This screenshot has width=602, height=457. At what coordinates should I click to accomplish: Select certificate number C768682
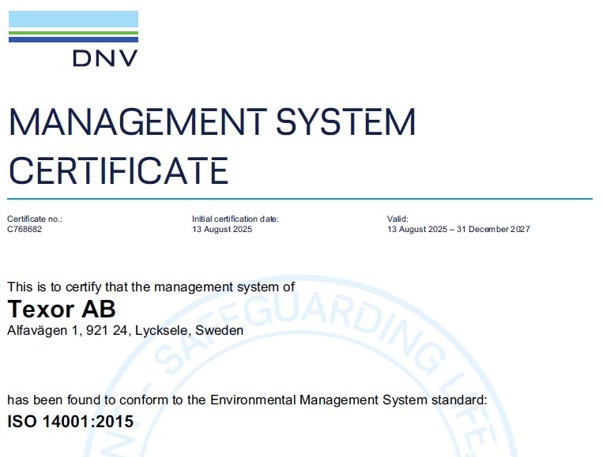(27, 229)
